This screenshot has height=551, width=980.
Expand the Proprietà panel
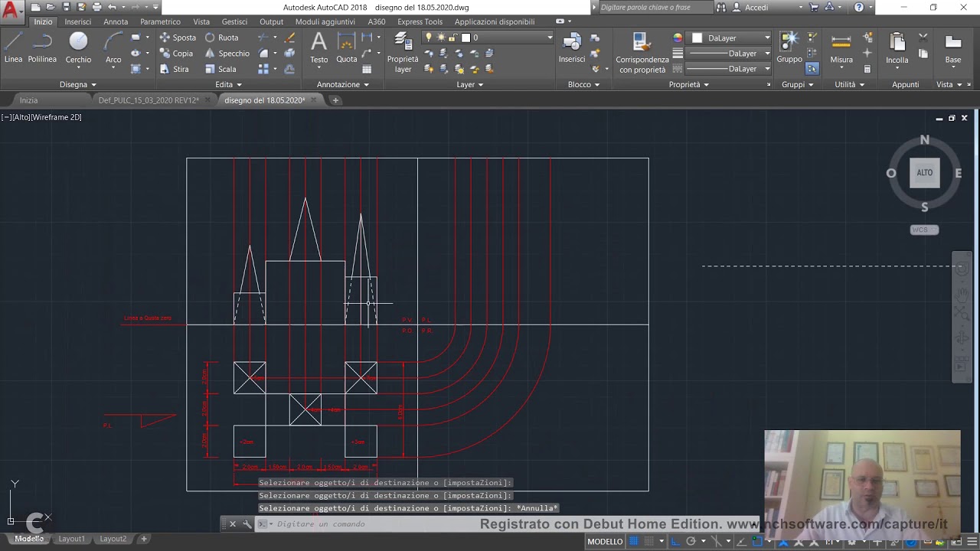tap(689, 85)
